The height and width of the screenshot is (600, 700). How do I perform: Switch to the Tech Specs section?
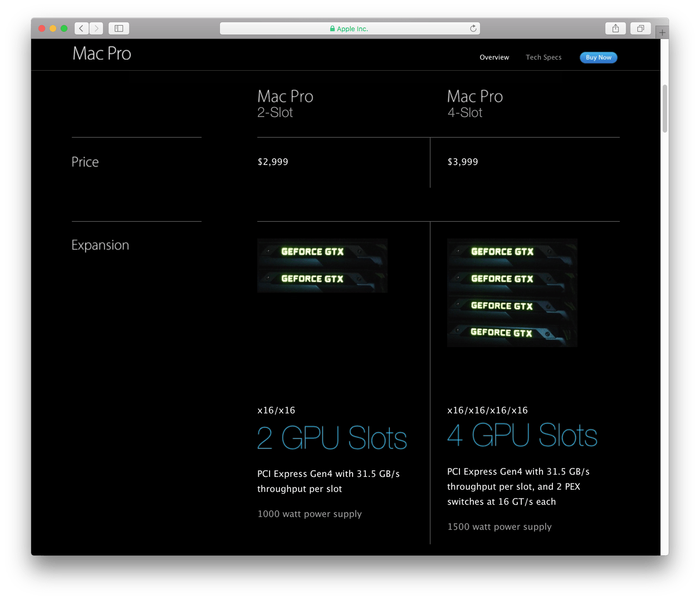544,57
